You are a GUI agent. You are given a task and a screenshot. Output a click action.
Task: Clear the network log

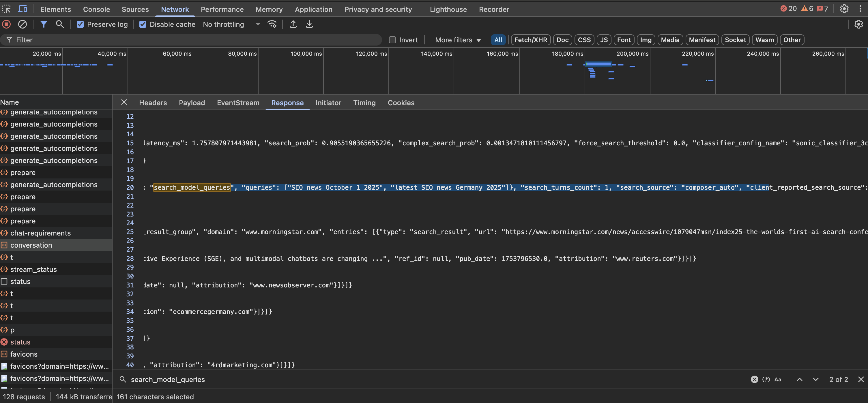pos(23,24)
